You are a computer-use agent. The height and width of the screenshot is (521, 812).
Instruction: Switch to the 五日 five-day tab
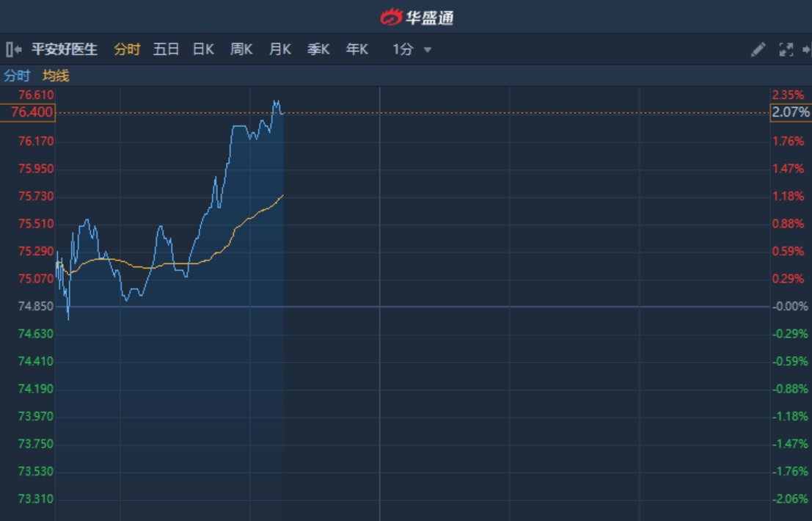[166, 50]
